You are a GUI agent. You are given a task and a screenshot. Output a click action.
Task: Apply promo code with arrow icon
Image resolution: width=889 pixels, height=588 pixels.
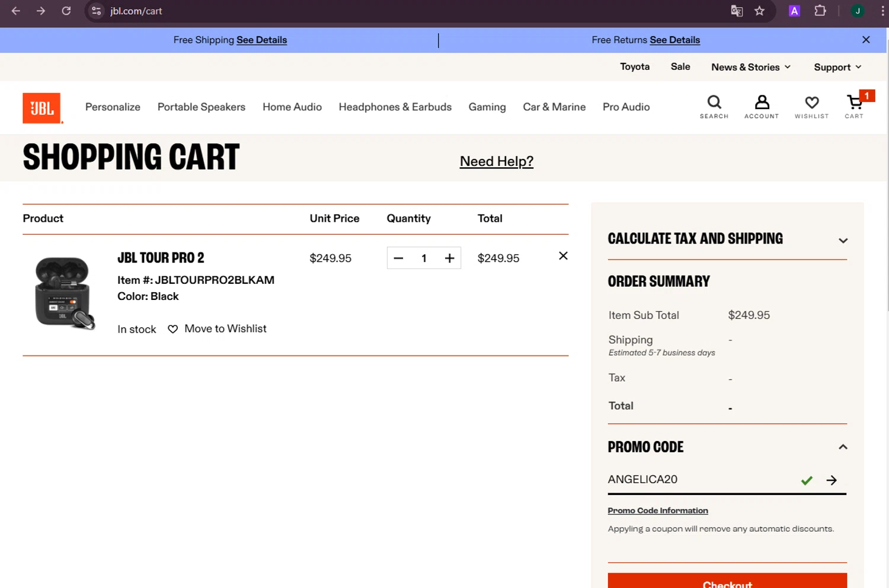[832, 480]
